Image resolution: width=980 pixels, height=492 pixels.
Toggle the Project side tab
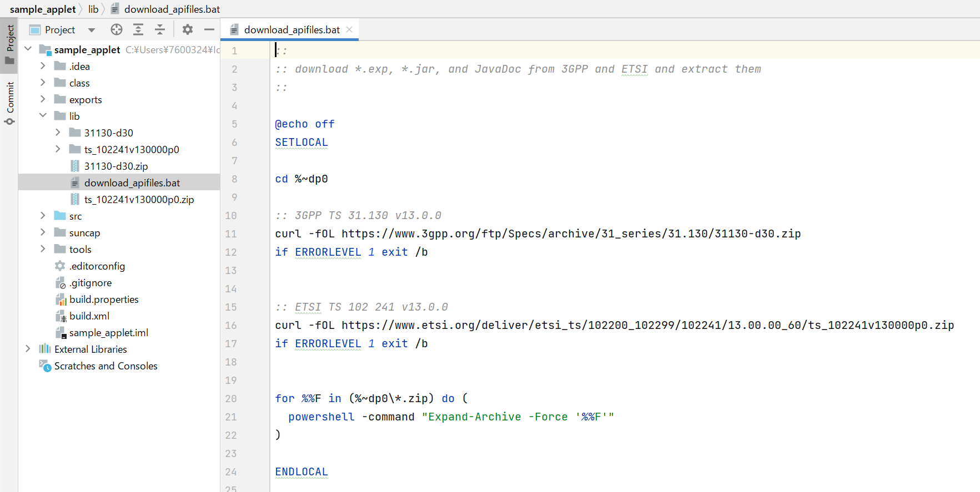click(9, 45)
